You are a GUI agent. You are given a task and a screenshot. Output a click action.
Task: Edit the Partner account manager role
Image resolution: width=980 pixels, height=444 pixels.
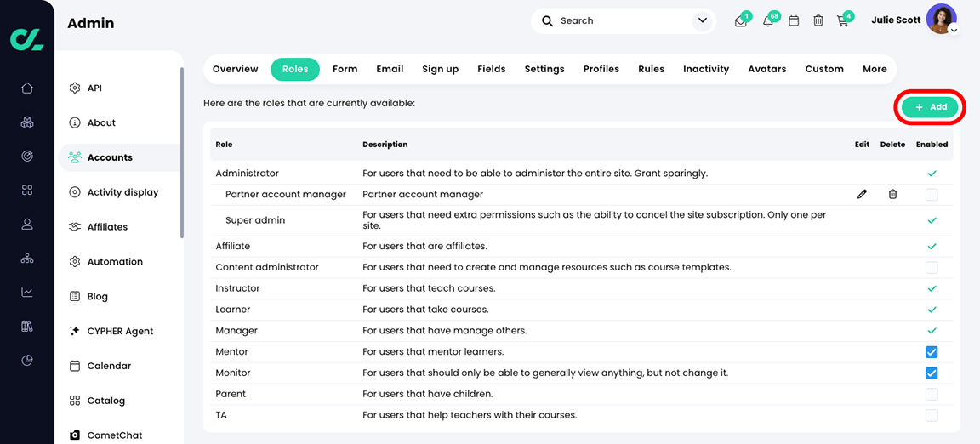[862, 195]
